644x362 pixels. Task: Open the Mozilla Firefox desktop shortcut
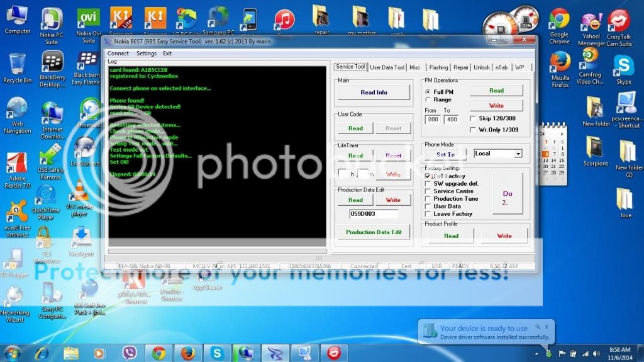(560, 64)
